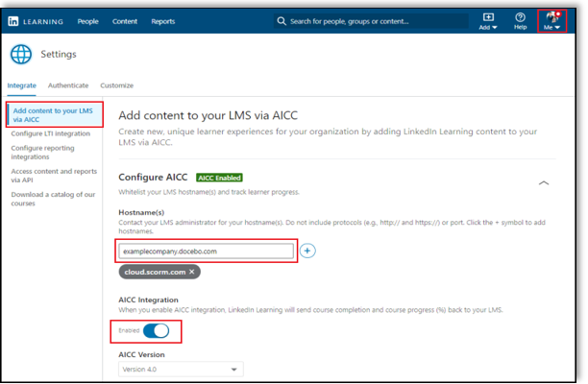588x384 pixels.
Task: Collapse the Configure AICC section
Action: click(544, 182)
